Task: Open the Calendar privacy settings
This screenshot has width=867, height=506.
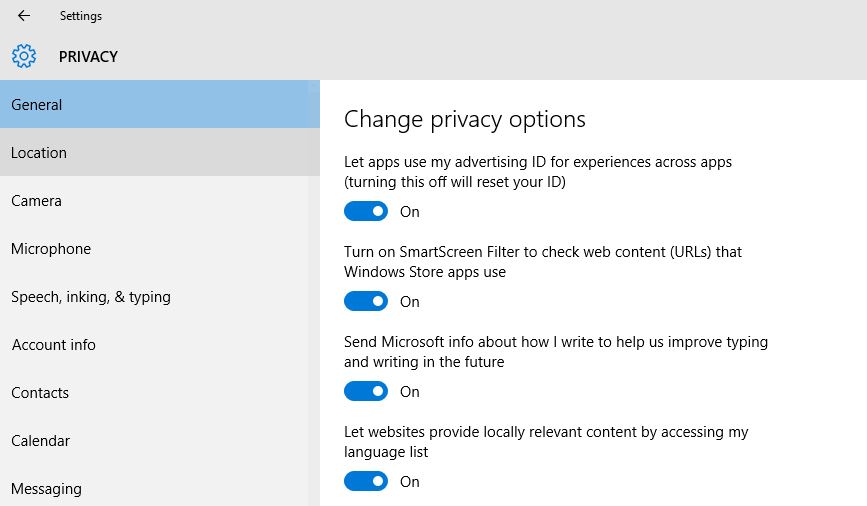Action: click(x=160, y=441)
